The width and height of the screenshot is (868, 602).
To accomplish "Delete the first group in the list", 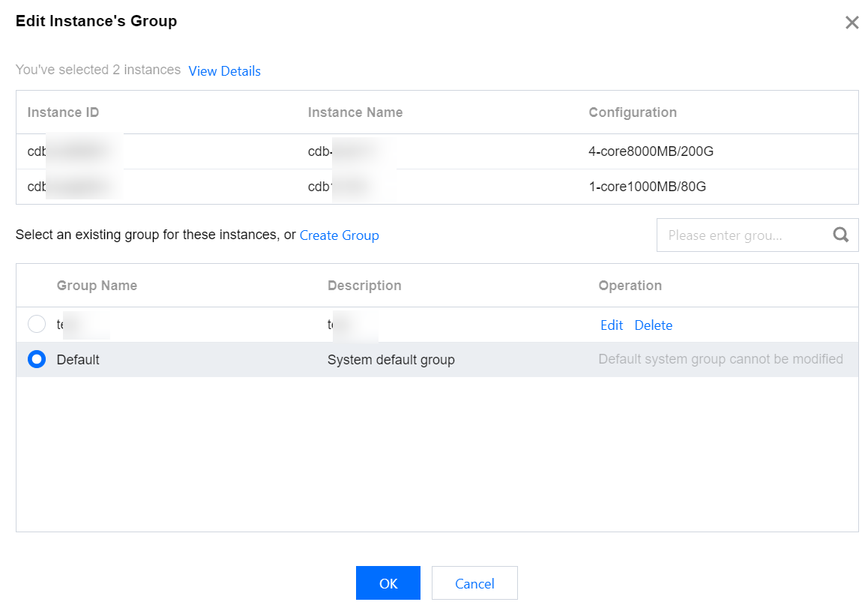I will (x=653, y=325).
